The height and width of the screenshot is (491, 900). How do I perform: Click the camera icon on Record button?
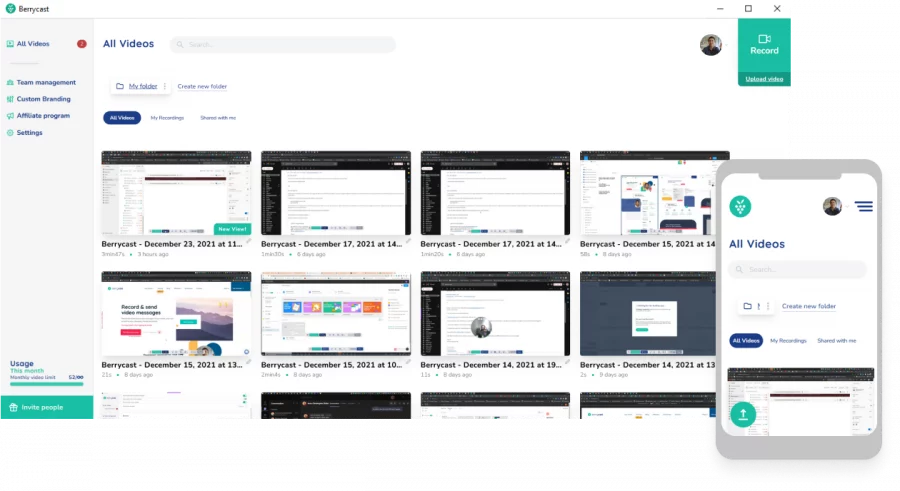764,39
